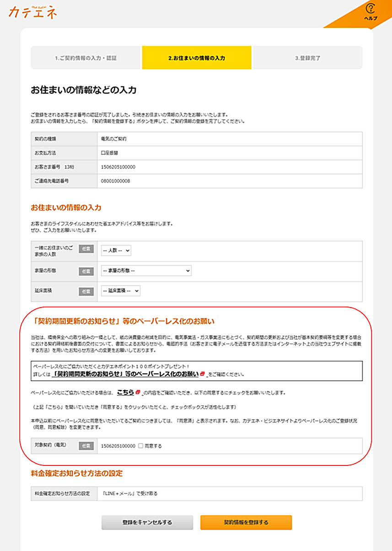Viewport: 392px width, 551px height.
Task: Click the 任意 badge next to 延床面積
Action: coord(86,290)
